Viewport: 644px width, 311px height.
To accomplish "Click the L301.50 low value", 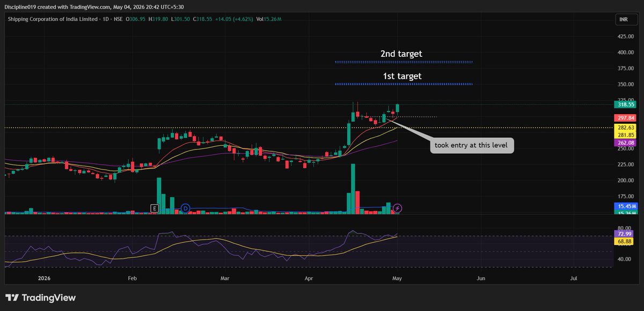I will click(179, 19).
